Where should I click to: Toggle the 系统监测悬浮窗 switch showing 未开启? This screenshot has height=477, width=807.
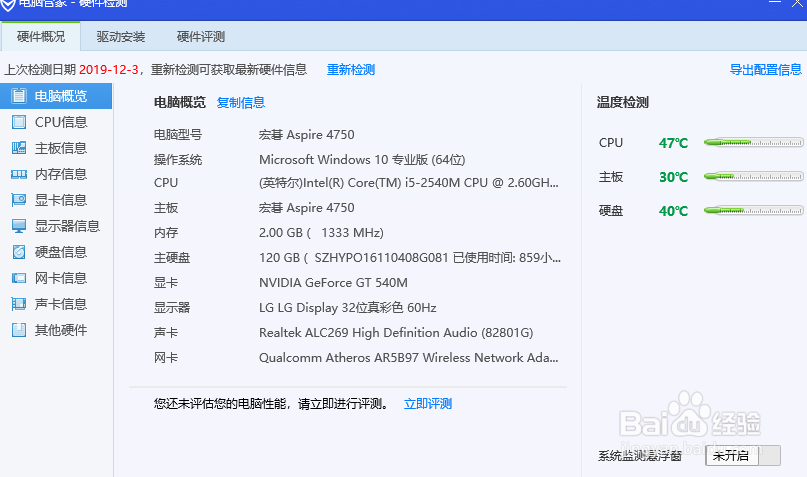[x=743, y=455]
